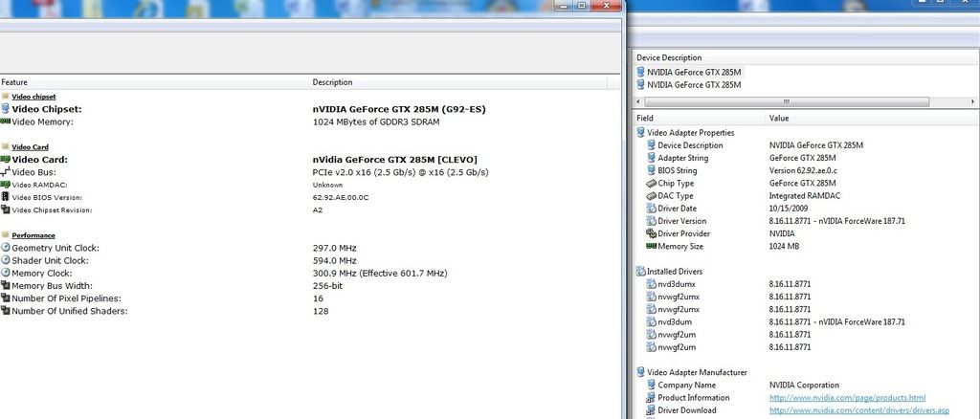Click the Number Of Pixel Pipelines icon
Screen dimensions: 980x419
[x=5, y=298]
